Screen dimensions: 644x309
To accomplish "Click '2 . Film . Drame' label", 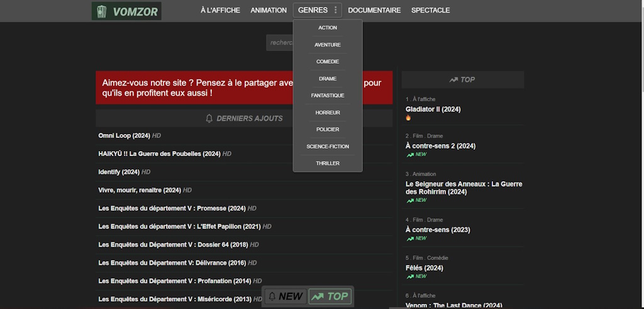I will [x=424, y=136].
